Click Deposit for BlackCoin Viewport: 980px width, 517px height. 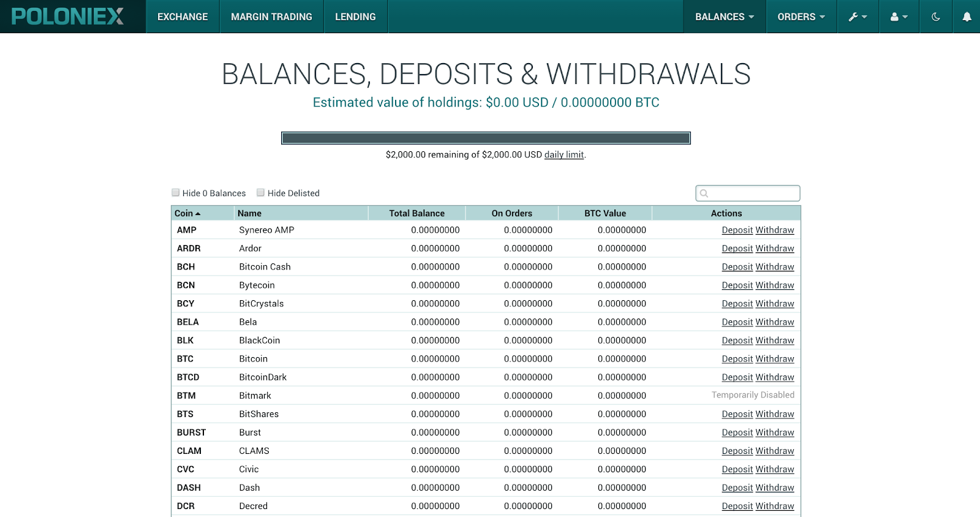tap(737, 340)
